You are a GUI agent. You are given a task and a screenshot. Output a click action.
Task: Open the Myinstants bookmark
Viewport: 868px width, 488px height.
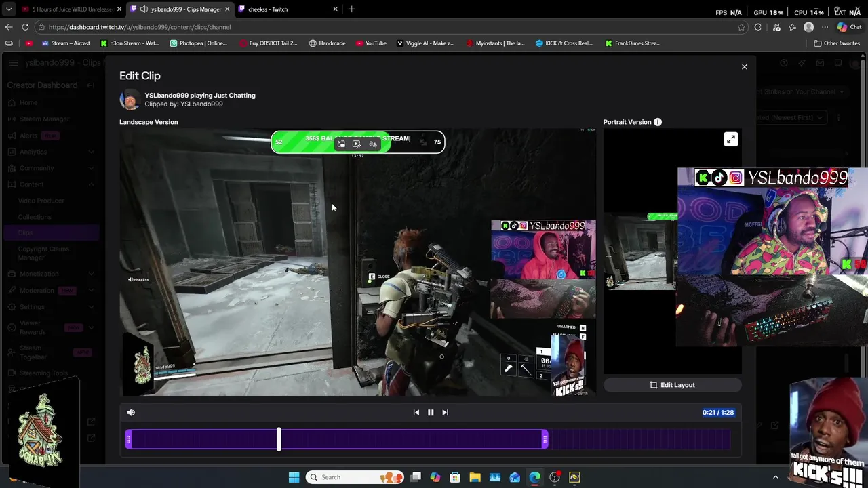coord(495,43)
